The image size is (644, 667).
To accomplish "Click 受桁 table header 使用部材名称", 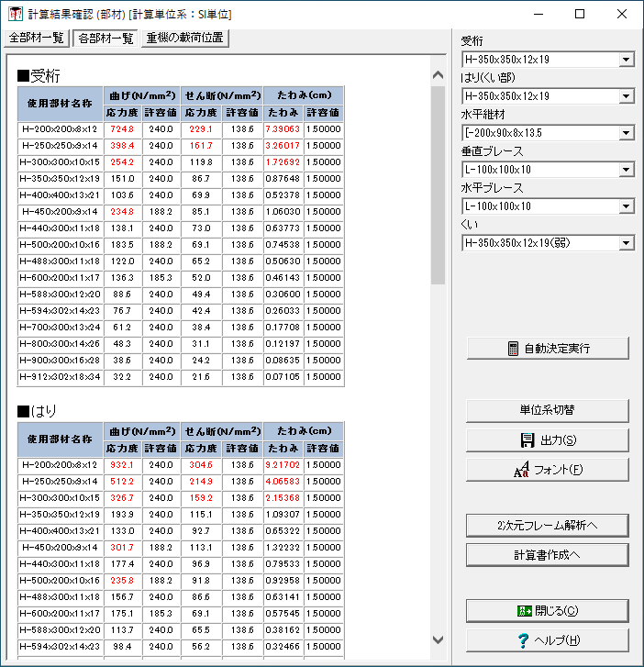I will point(61,104).
